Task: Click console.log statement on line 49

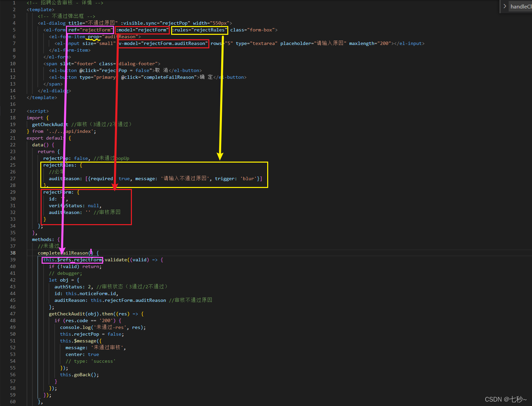Action: click(103, 327)
